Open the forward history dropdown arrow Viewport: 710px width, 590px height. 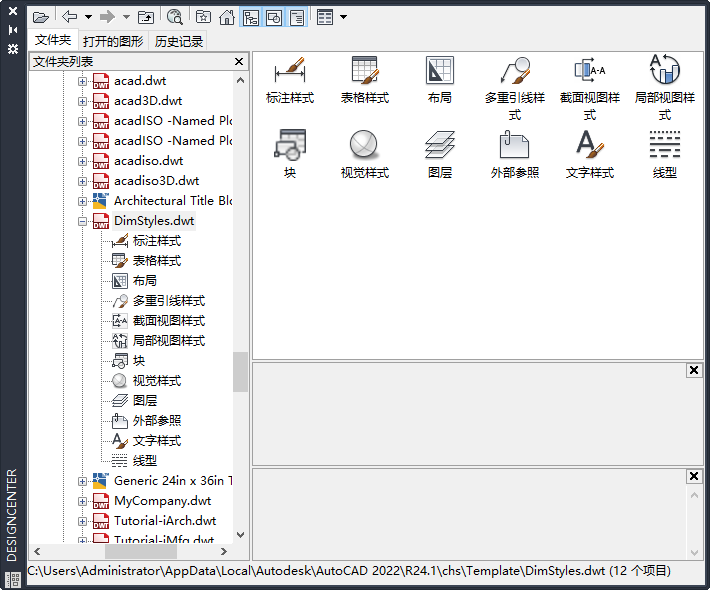click(127, 17)
